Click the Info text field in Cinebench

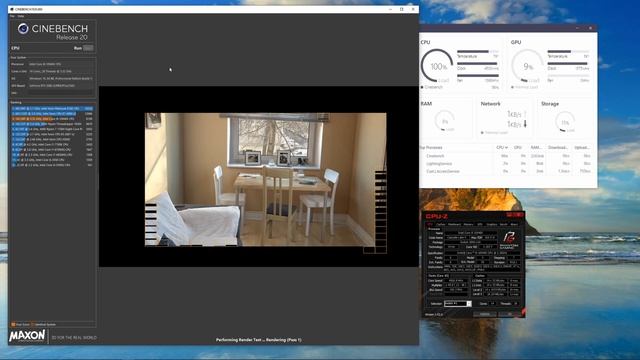pyautogui.click(x=60, y=93)
